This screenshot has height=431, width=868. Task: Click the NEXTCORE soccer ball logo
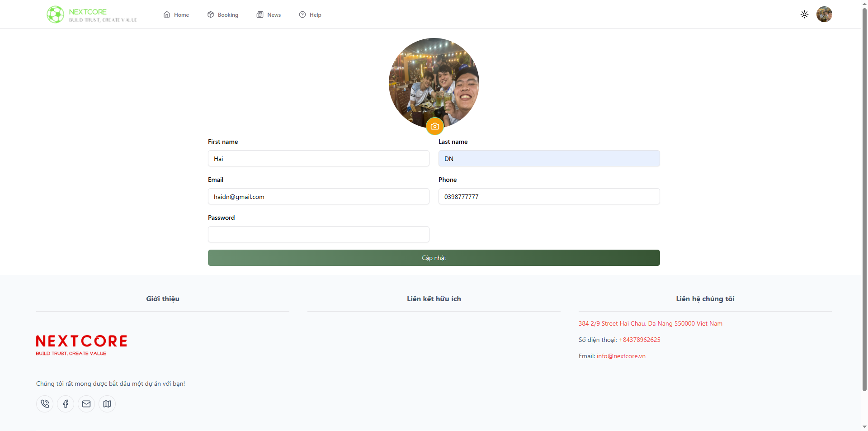[56, 14]
